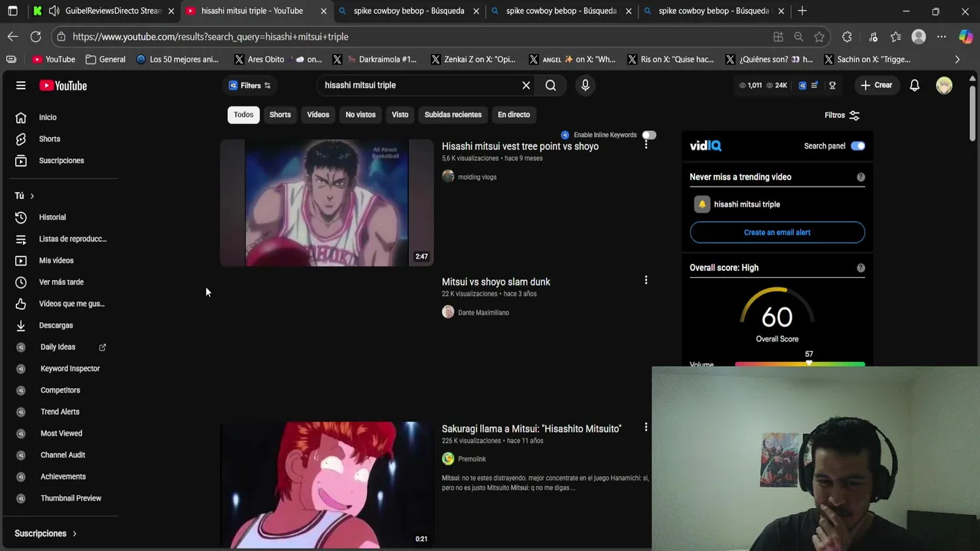Screen dimensions: 980x551
Task: Expand the Tú section chevron
Action: [32, 196]
